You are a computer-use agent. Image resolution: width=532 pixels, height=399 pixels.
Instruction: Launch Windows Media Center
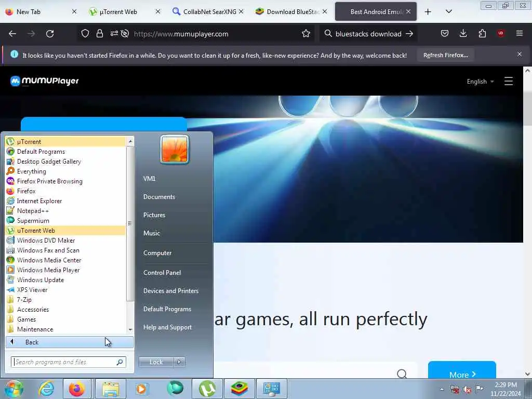(x=65, y=260)
